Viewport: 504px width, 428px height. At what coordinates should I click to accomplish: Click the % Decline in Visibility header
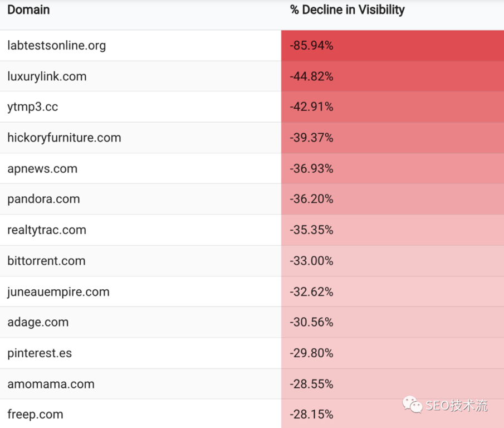[347, 10]
